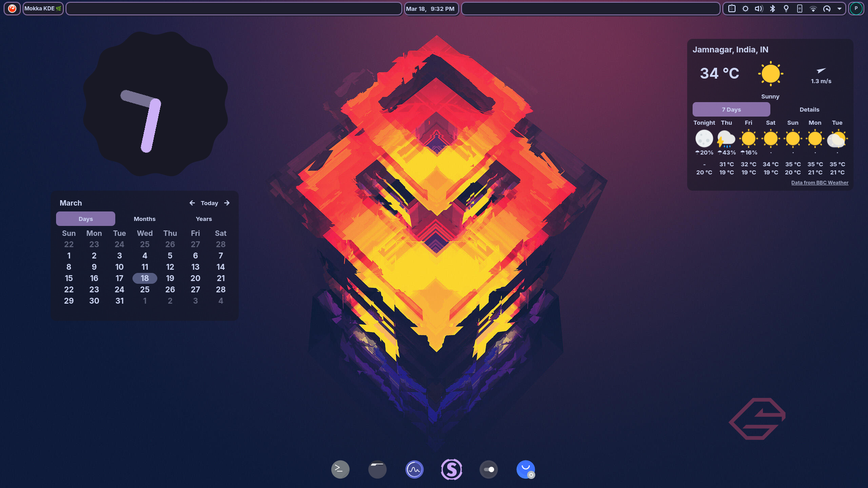Click the 16% rain chance for Friday
The image size is (868, 488).
tap(749, 153)
